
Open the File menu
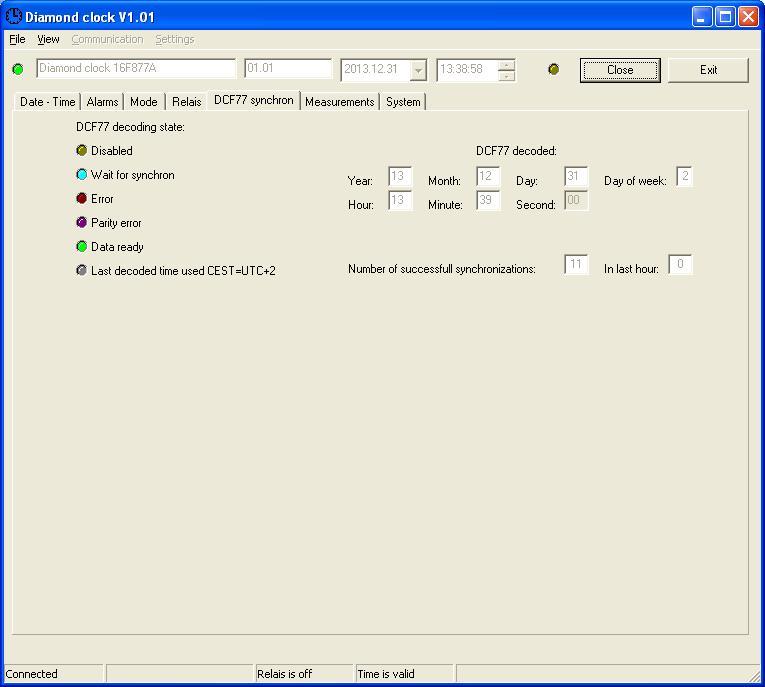point(17,39)
